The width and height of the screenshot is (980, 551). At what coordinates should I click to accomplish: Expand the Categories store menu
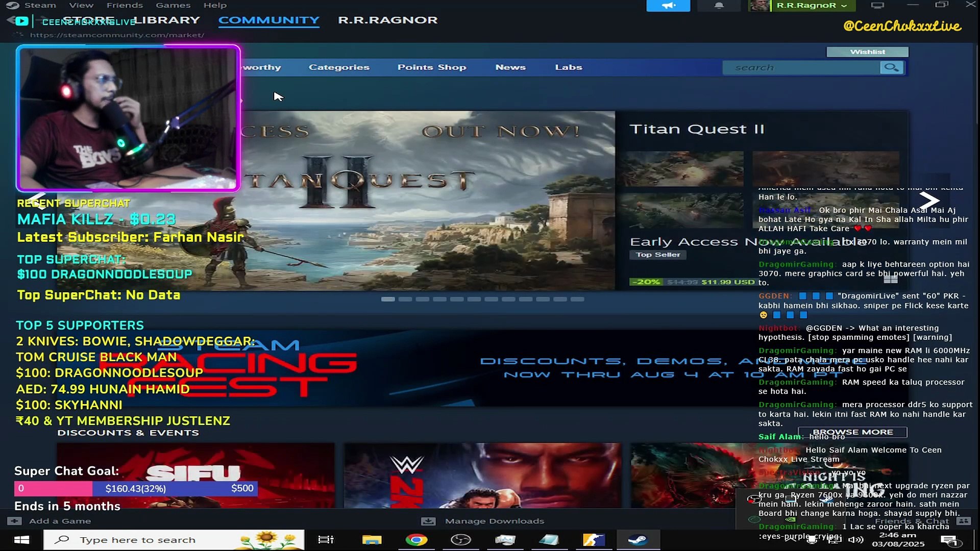(339, 67)
